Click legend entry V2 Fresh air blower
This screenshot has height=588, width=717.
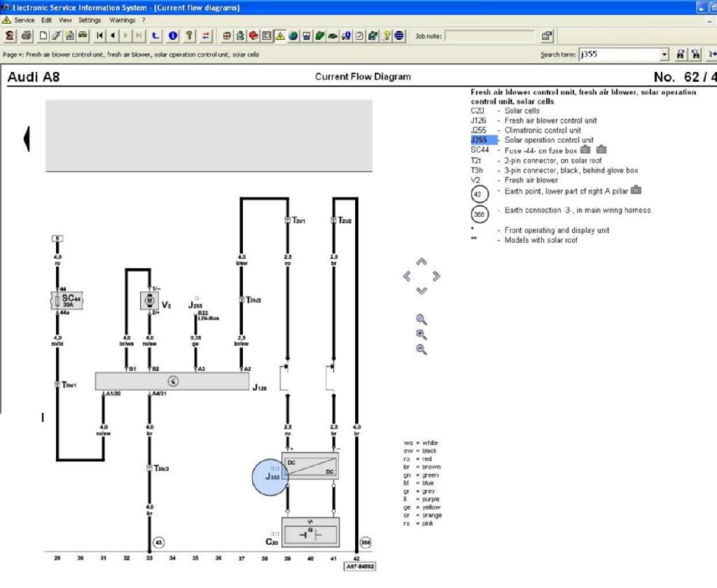(x=515, y=180)
